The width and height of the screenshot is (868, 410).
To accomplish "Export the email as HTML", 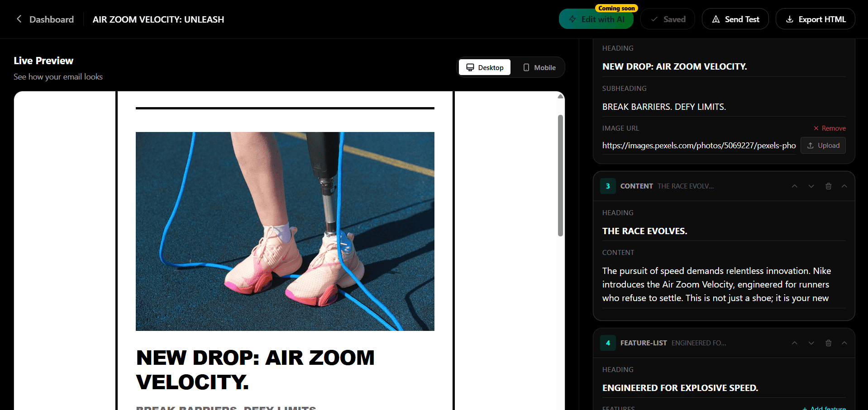I will click(815, 19).
